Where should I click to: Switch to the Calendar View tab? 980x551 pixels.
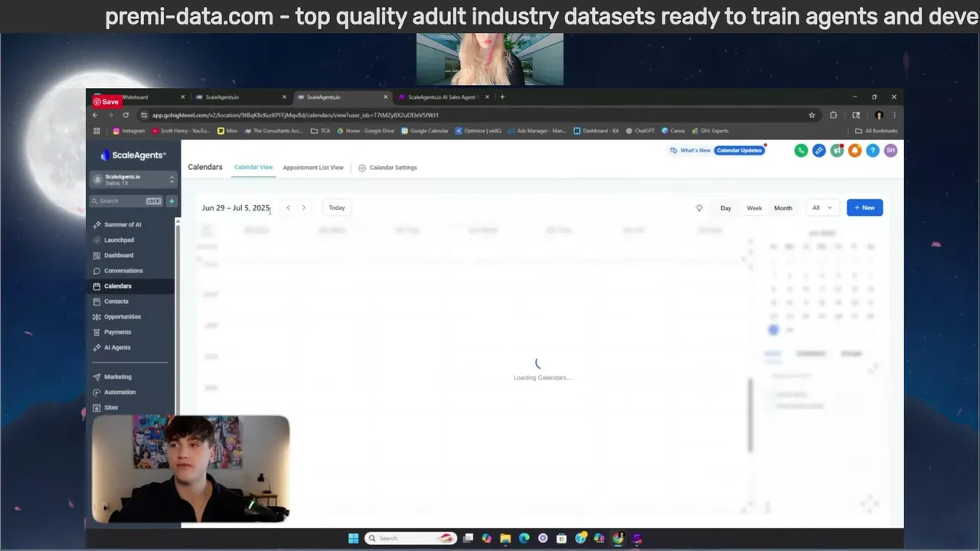point(253,167)
